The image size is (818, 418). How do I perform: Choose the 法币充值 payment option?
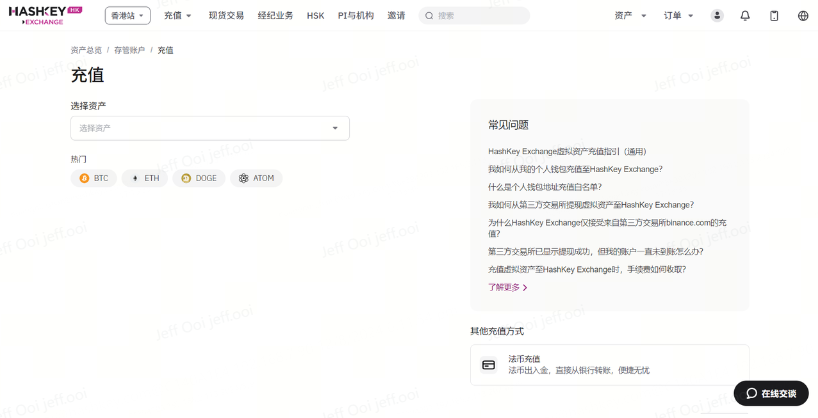pyautogui.click(x=609, y=364)
